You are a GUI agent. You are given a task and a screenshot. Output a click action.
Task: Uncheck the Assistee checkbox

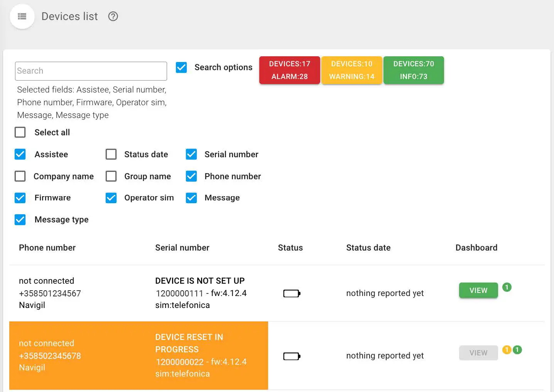pos(20,155)
